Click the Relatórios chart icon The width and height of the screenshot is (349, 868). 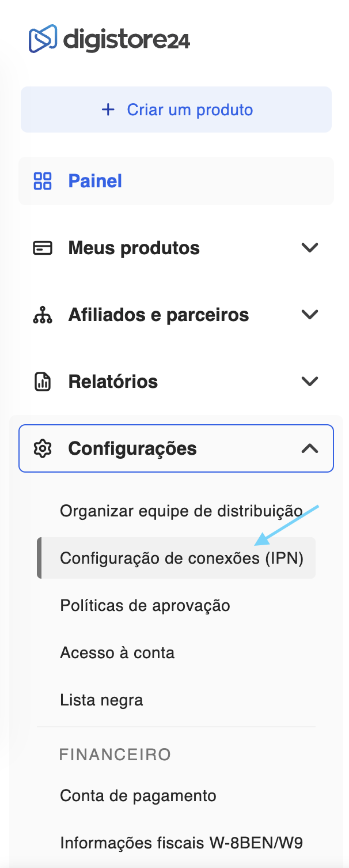[x=43, y=382]
